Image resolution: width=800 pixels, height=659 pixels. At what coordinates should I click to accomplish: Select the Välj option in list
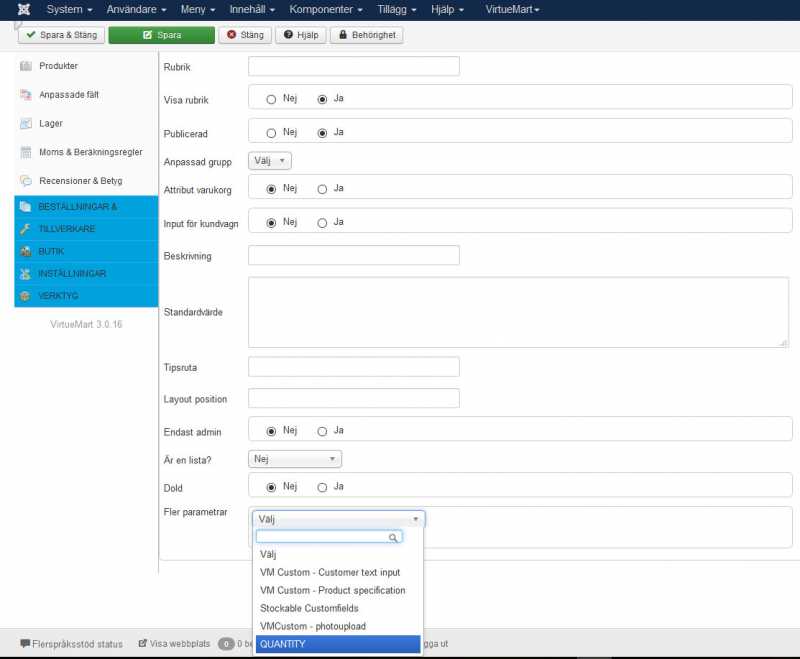point(338,554)
